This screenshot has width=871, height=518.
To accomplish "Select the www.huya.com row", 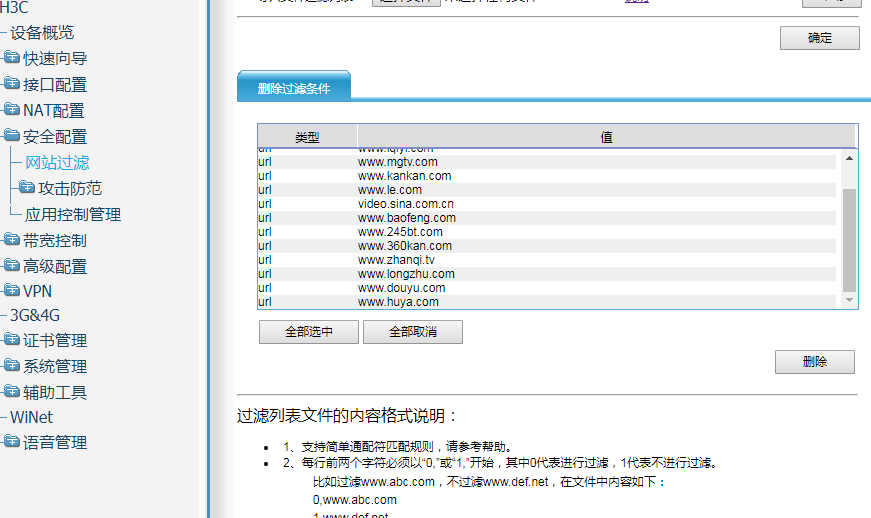I will [x=547, y=302].
